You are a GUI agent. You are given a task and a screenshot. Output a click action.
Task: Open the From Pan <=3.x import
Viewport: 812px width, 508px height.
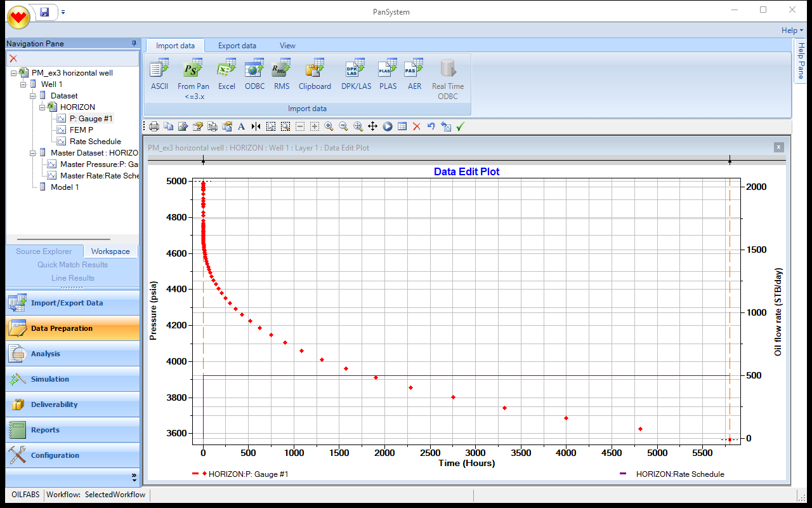click(x=193, y=79)
